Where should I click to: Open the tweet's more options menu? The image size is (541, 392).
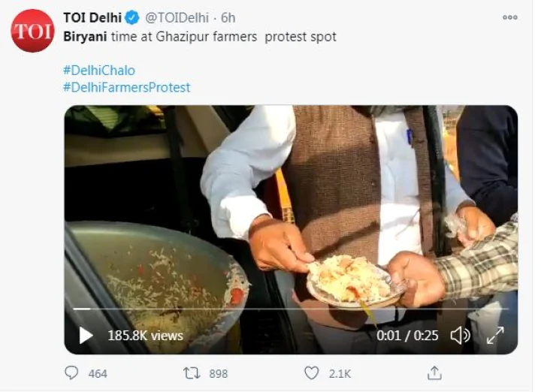click(510, 17)
